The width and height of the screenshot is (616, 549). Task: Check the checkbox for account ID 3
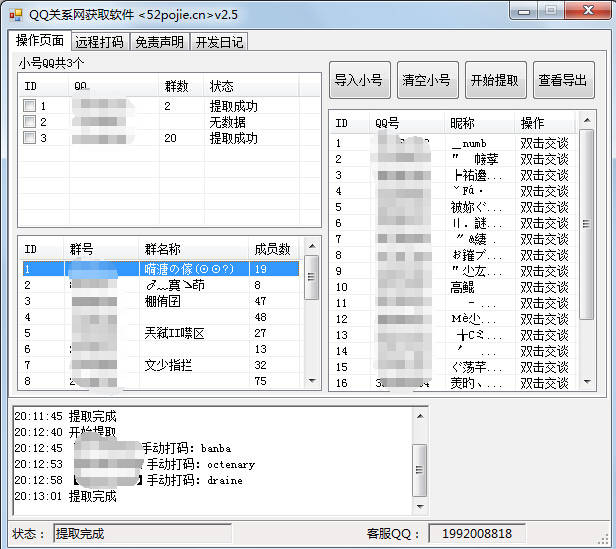[x=29, y=138]
